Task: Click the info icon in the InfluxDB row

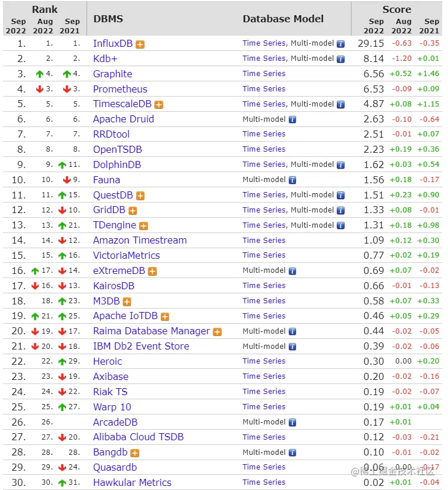Action: [340, 44]
